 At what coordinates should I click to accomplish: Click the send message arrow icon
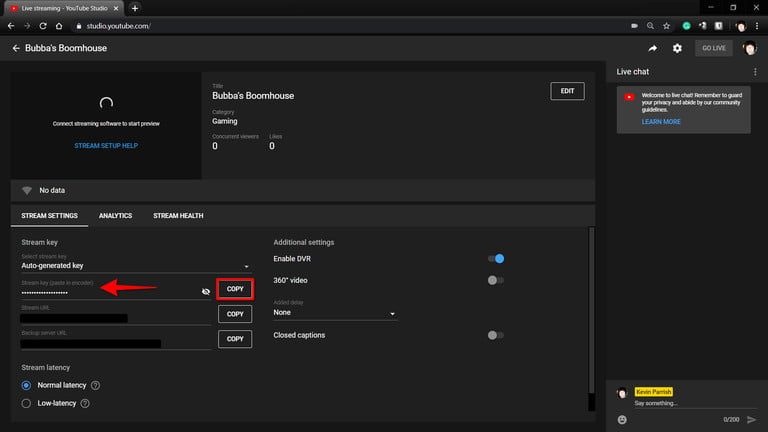[752, 419]
